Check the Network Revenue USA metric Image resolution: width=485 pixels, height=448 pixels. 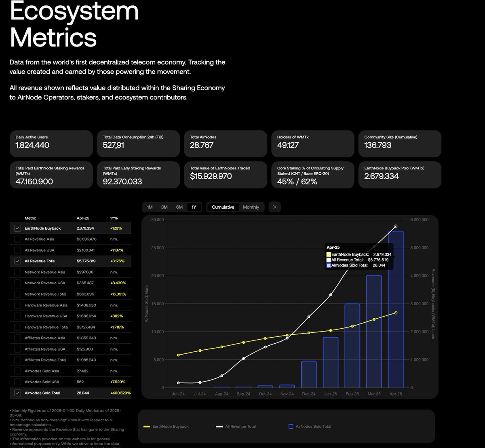coord(17,283)
